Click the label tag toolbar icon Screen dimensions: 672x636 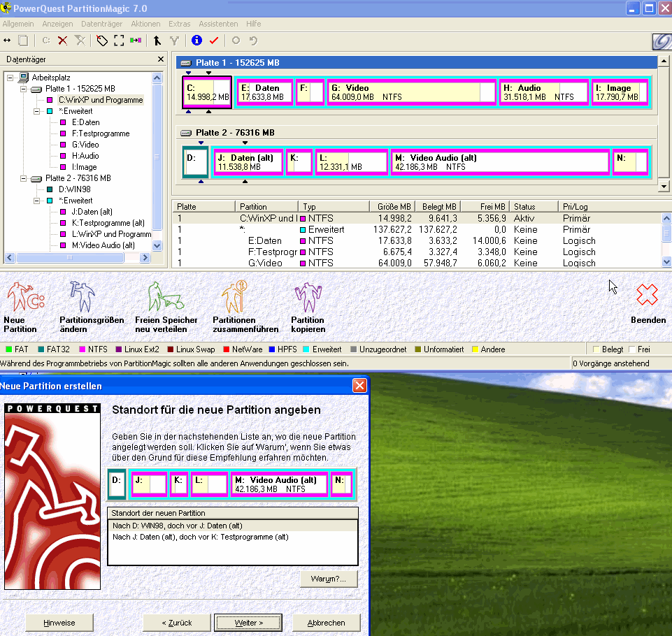102,41
